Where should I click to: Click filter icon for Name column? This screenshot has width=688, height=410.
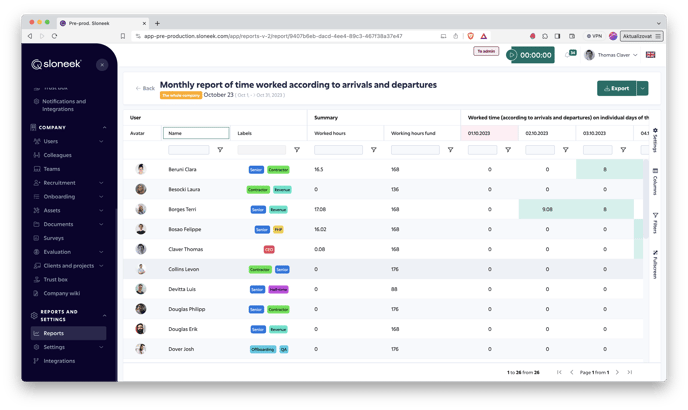point(220,150)
